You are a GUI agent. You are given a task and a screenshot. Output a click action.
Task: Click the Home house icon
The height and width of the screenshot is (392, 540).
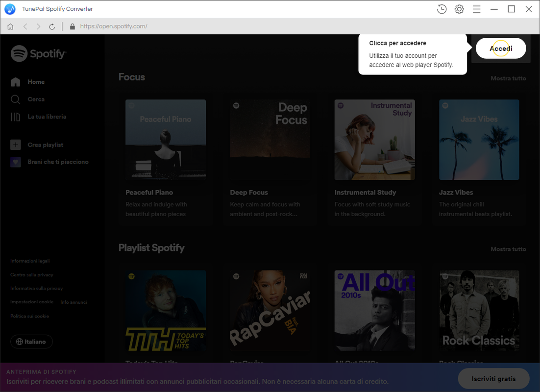(16, 82)
